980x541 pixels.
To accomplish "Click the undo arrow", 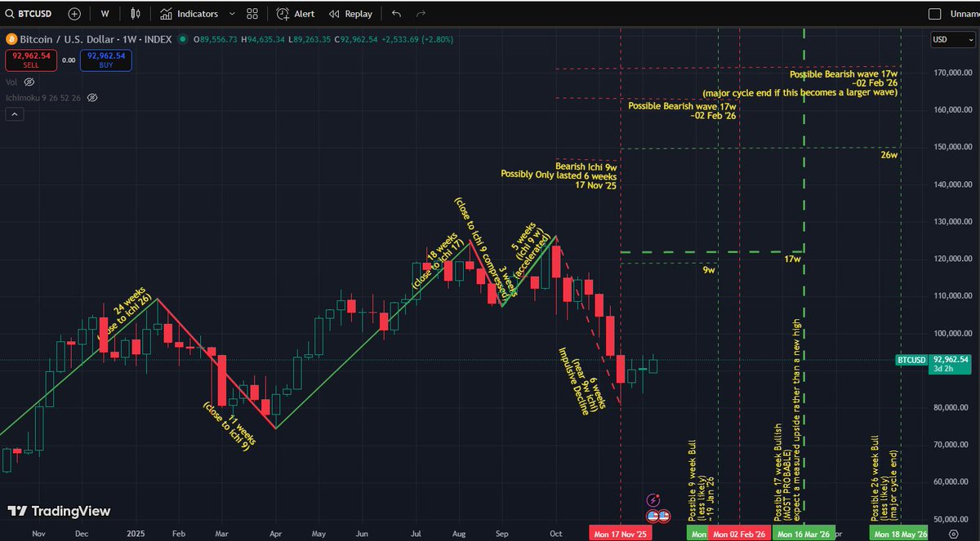I will tap(396, 14).
